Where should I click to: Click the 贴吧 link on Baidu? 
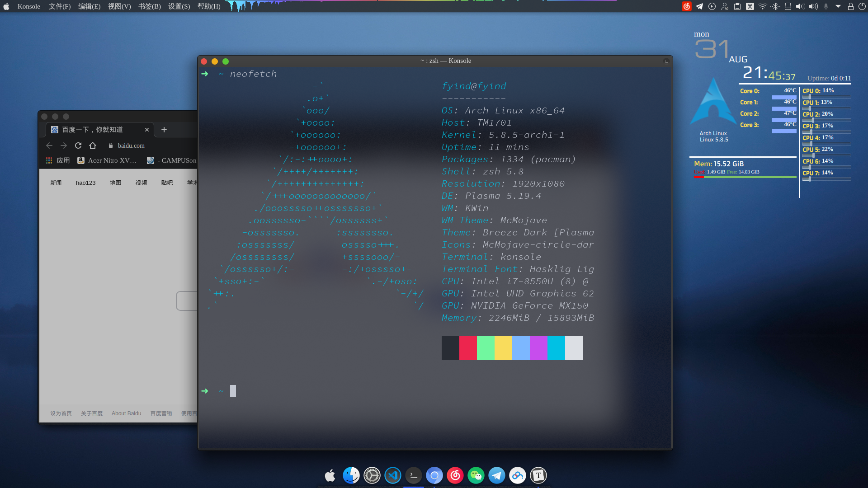pyautogui.click(x=167, y=183)
